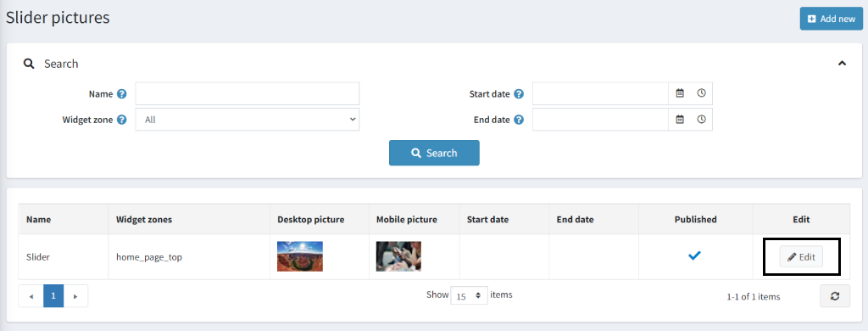Go to the previous page arrow
The height and width of the screenshot is (331, 868).
31,296
